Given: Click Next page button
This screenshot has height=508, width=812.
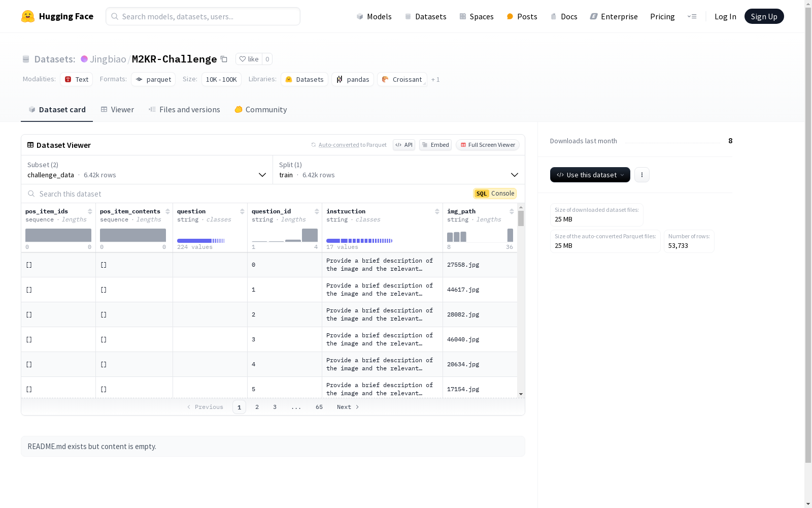Looking at the screenshot, I should (348, 407).
